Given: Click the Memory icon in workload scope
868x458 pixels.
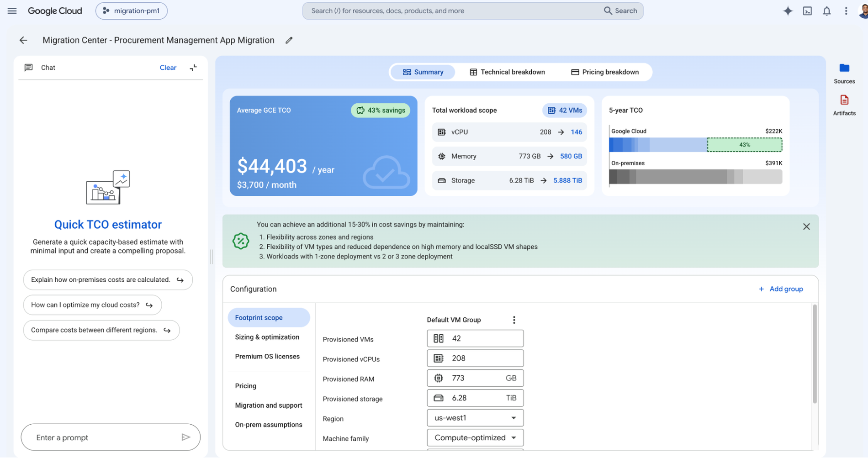Looking at the screenshot, I should point(441,156).
